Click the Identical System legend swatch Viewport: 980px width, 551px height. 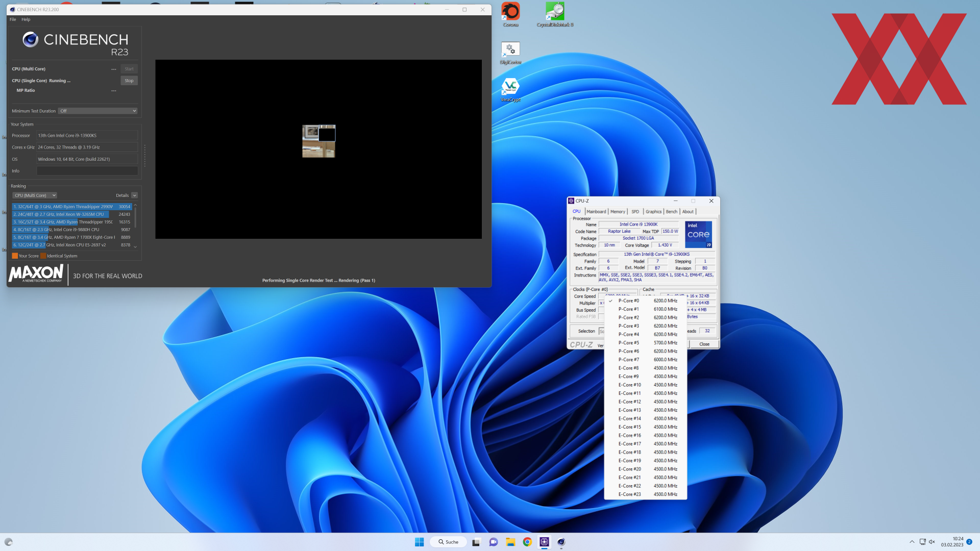[43, 256]
